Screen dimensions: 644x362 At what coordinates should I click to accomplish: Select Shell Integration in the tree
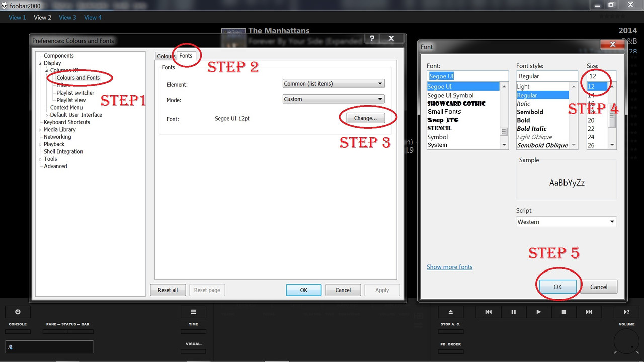[x=63, y=152]
